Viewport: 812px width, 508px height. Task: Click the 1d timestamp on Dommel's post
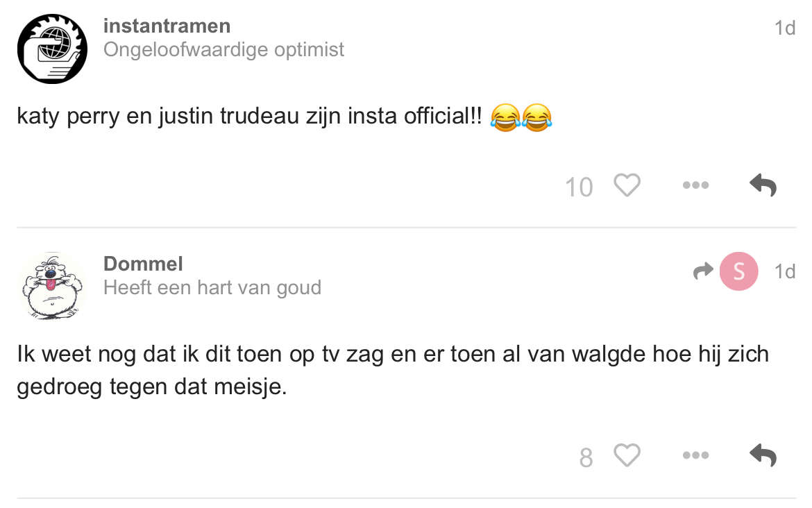(x=784, y=271)
